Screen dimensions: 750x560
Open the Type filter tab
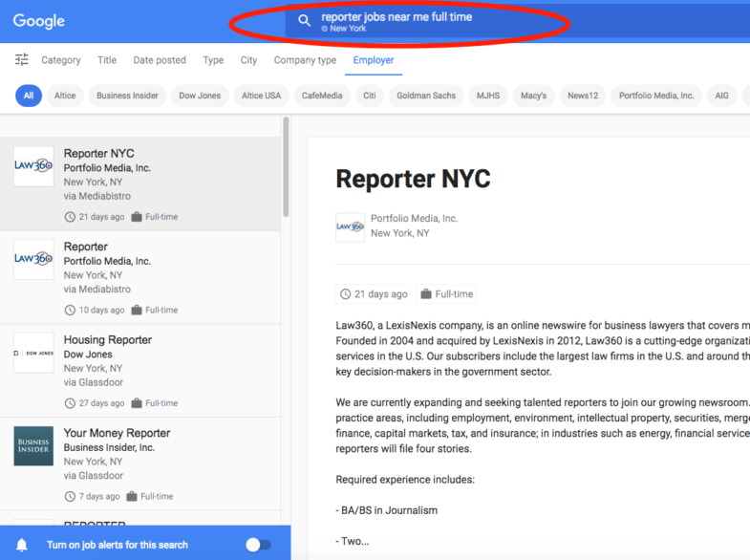[x=213, y=60]
